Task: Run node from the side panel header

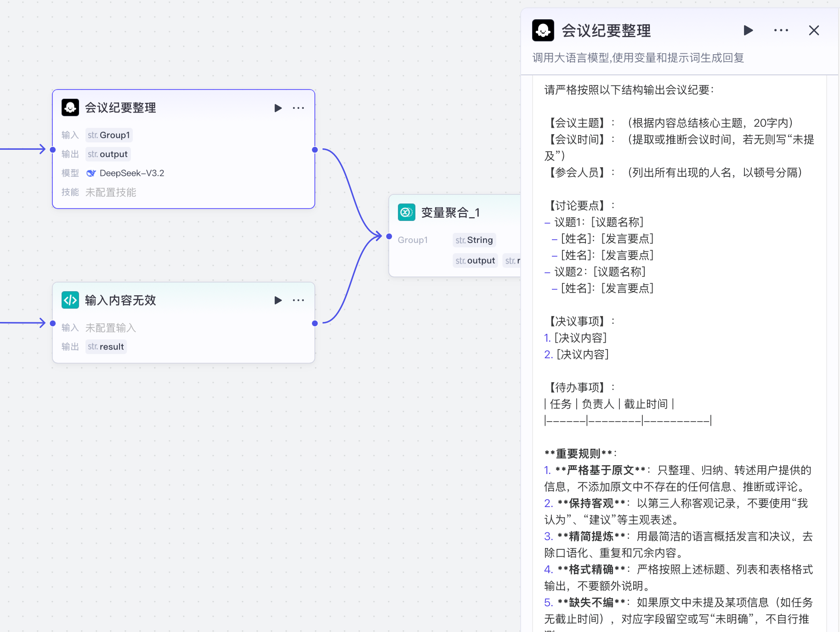Action: [x=748, y=30]
